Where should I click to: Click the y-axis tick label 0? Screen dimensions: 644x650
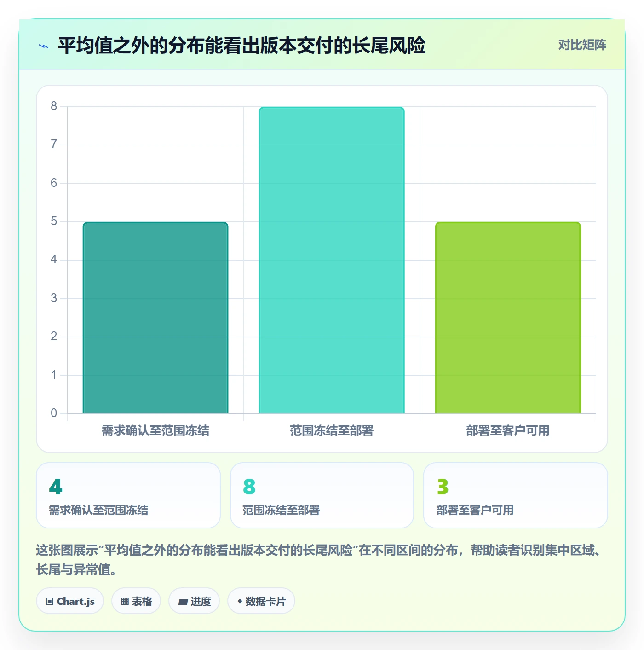pos(54,413)
